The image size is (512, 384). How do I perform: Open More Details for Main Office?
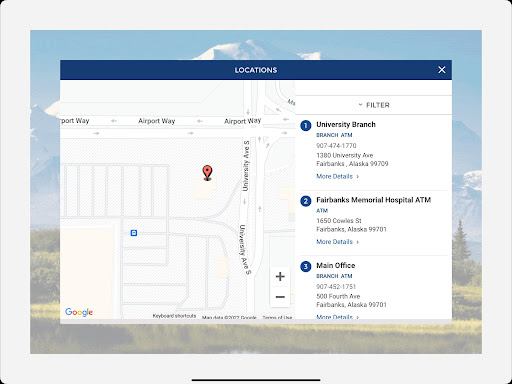click(x=337, y=316)
